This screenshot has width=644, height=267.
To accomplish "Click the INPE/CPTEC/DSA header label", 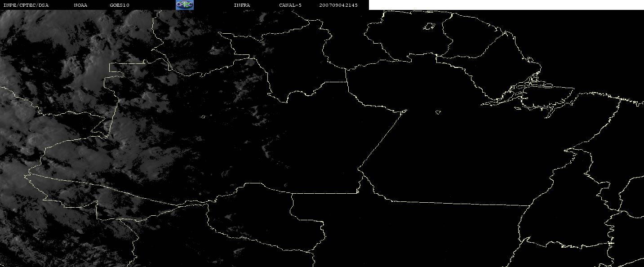I will pos(26,5).
